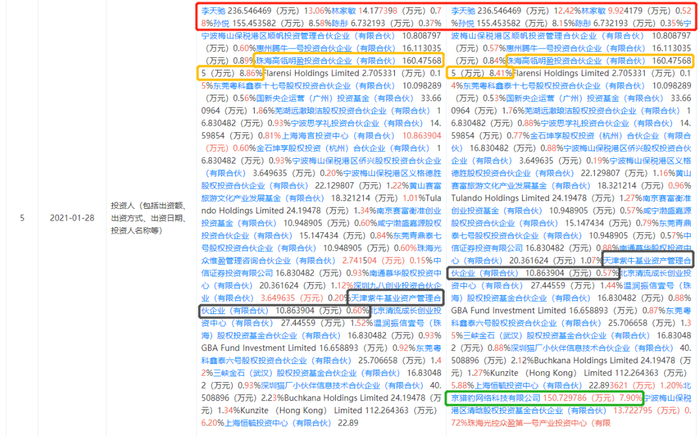Click 深圳猫厂小伙伴信息技术合伙企业 link in left column
700x436 pixels.
pos(342,386)
